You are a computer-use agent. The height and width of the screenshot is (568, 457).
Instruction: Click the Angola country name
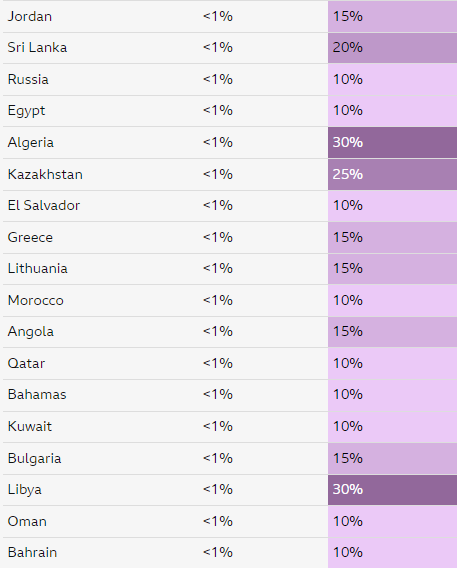(31, 332)
